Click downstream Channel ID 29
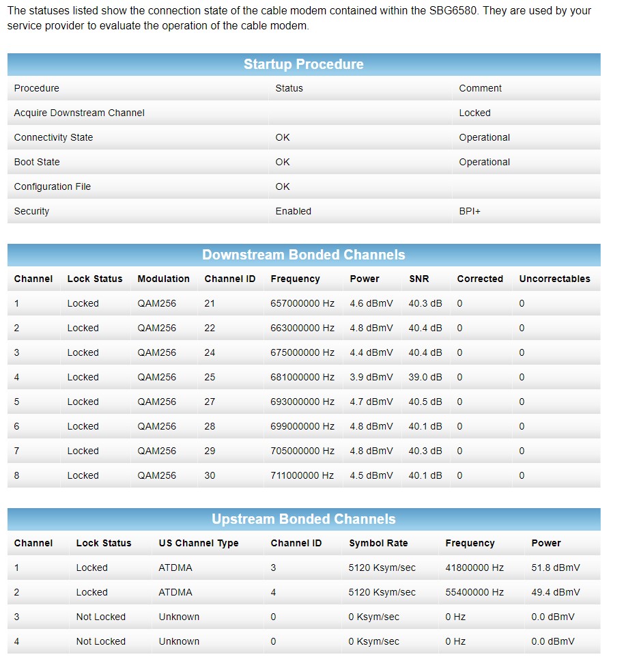 [210, 451]
